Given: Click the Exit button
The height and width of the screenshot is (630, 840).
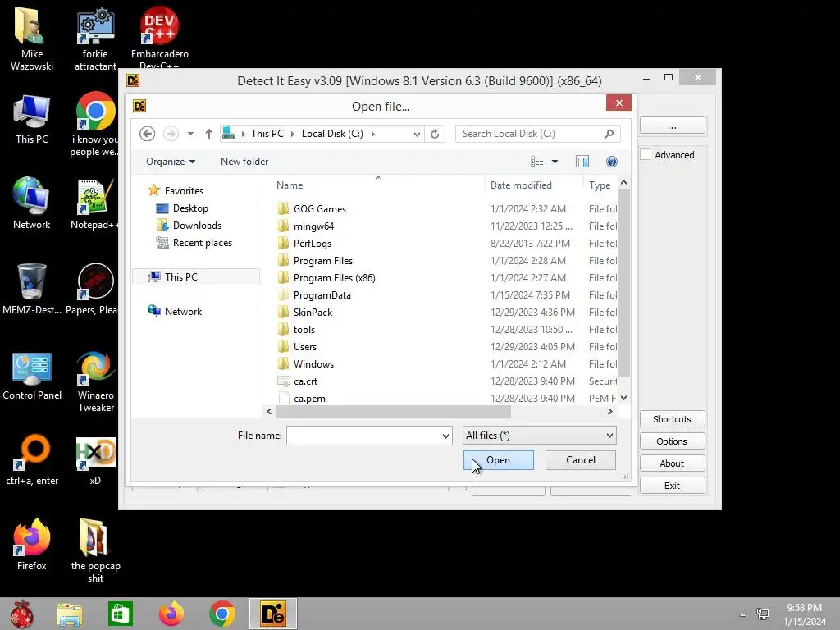Looking at the screenshot, I should 673,486.
